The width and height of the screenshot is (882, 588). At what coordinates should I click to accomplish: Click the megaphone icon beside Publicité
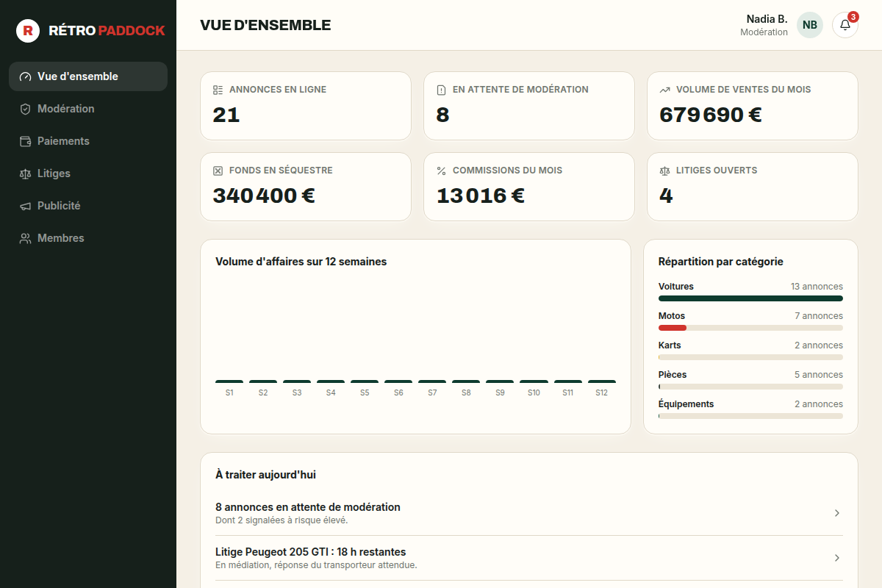tap(25, 206)
